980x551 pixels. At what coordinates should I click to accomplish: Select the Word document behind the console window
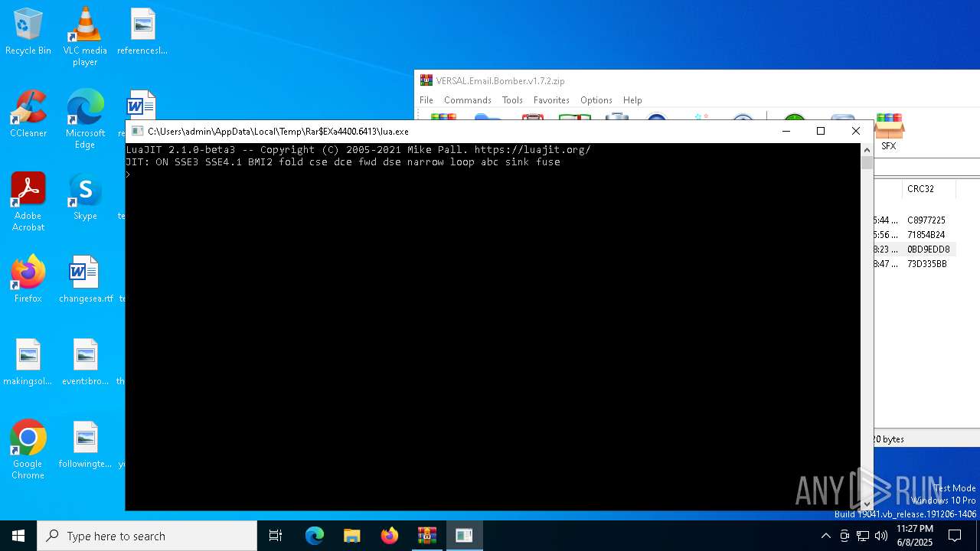click(x=141, y=105)
